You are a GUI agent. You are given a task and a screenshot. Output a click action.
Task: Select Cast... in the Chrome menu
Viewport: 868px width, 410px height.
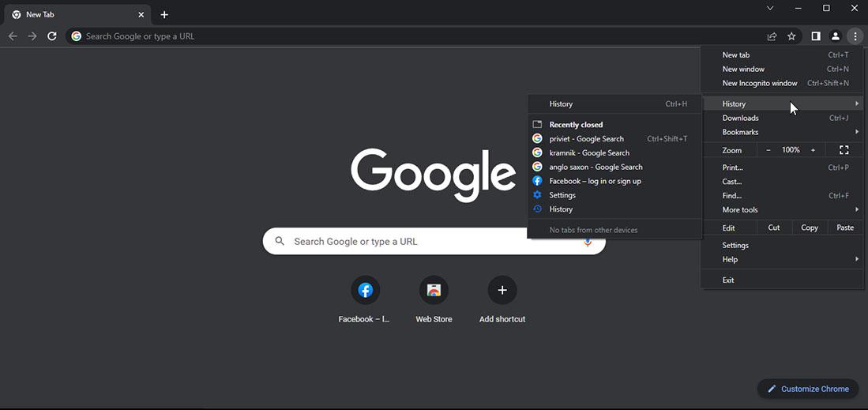pos(782,182)
